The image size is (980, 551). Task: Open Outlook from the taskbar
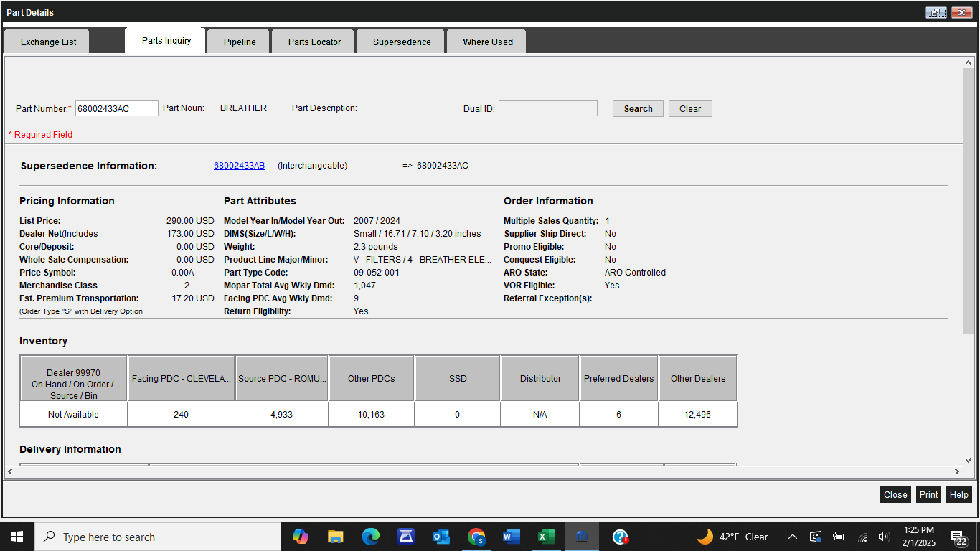click(x=441, y=537)
